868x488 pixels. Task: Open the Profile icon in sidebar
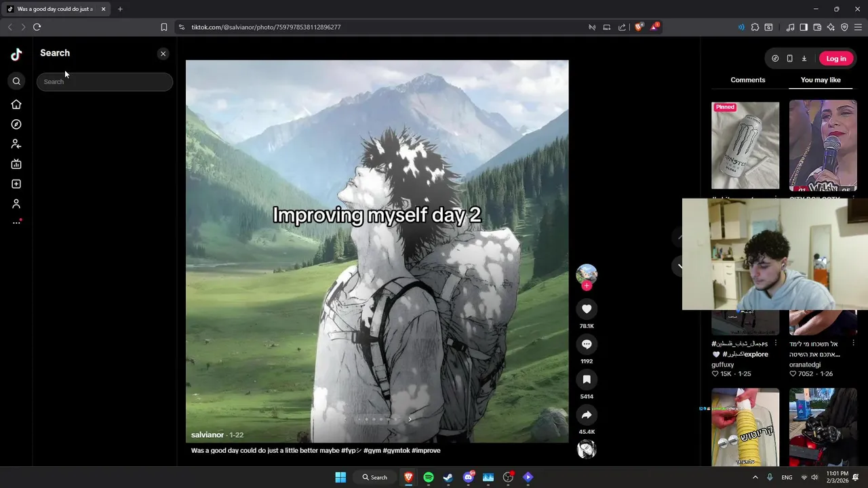click(16, 204)
